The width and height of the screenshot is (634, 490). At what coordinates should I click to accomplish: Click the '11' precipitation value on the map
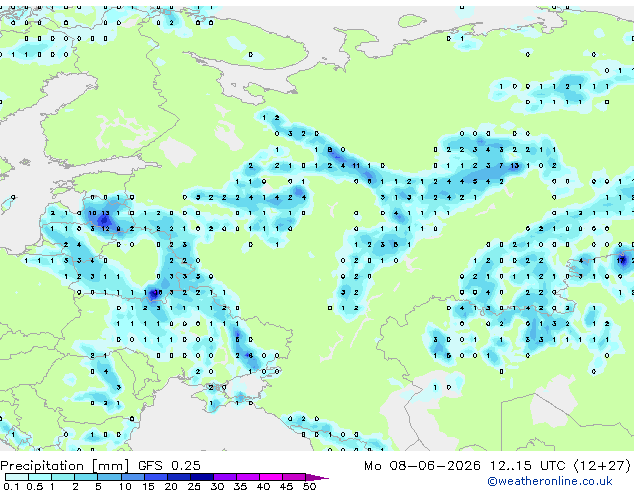[x=356, y=165]
